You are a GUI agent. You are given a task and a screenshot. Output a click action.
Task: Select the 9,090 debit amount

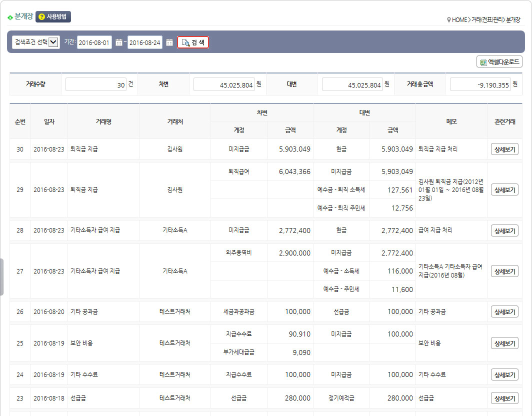click(301, 352)
